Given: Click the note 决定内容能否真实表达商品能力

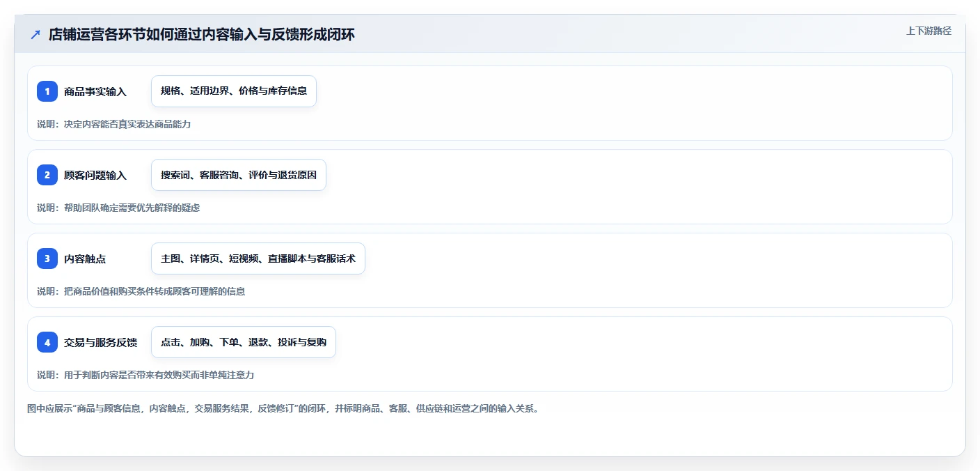Looking at the screenshot, I should pos(127,124).
